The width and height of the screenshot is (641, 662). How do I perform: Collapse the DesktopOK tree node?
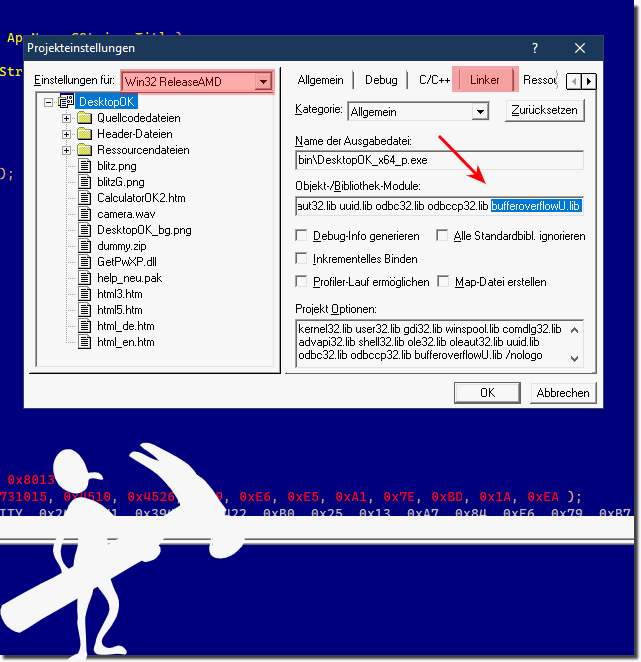pyautogui.click(x=49, y=102)
